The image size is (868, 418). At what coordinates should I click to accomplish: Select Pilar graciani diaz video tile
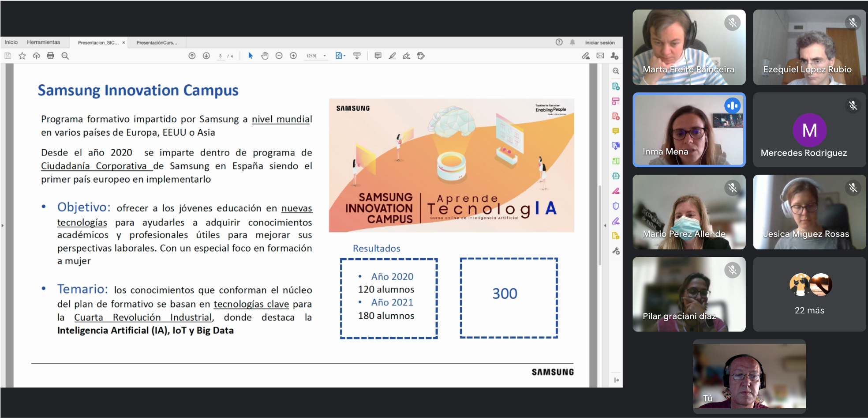(689, 294)
